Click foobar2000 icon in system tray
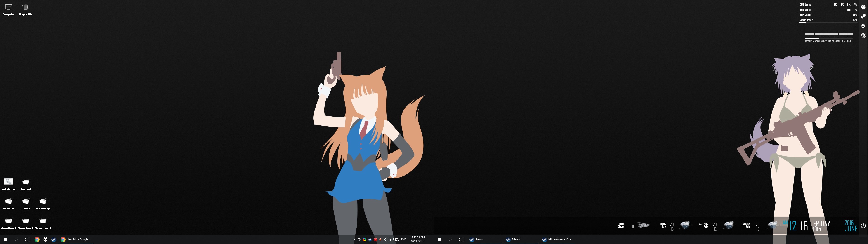 (359, 240)
